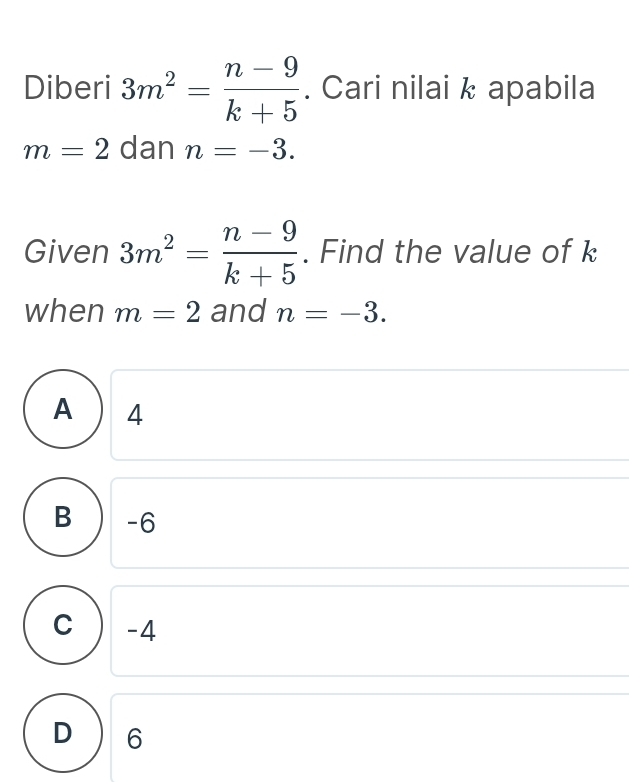Click the word "Diberi" in the Malay question
The image size is (629, 782).
(x=66, y=90)
